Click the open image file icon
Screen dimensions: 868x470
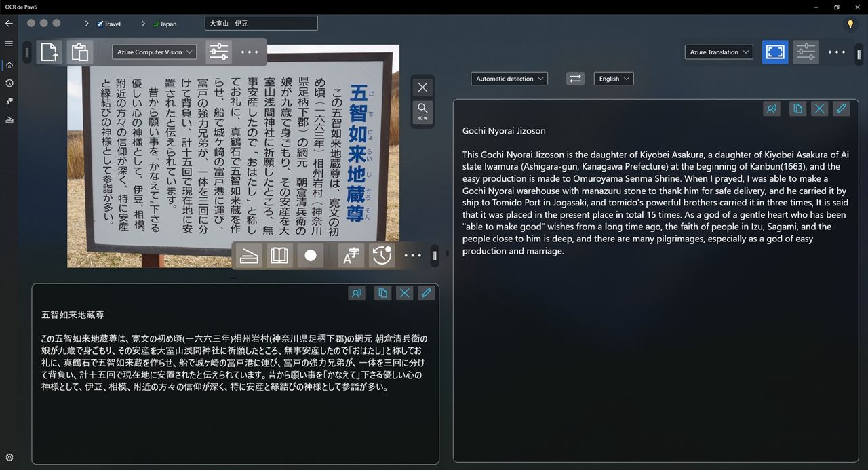tap(50, 52)
